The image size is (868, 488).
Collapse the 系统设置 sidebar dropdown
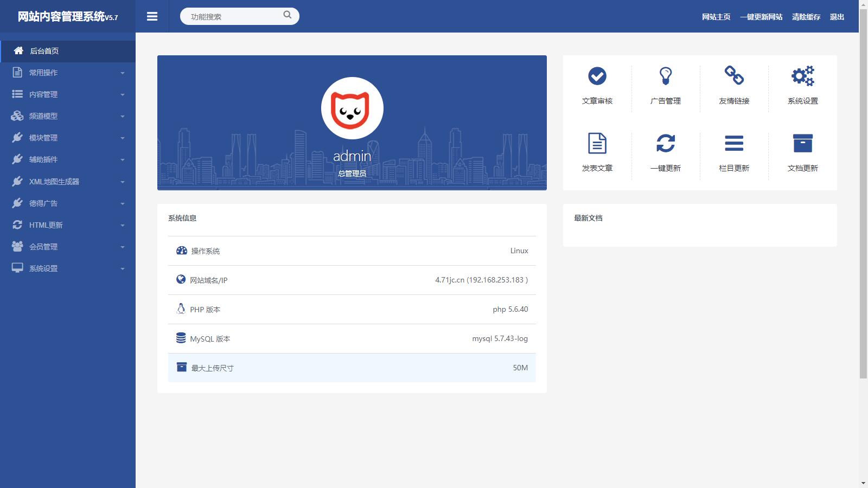(68, 268)
